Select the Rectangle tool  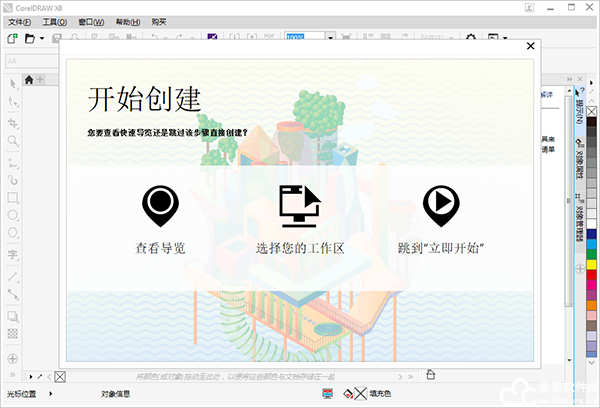[x=13, y=197]
